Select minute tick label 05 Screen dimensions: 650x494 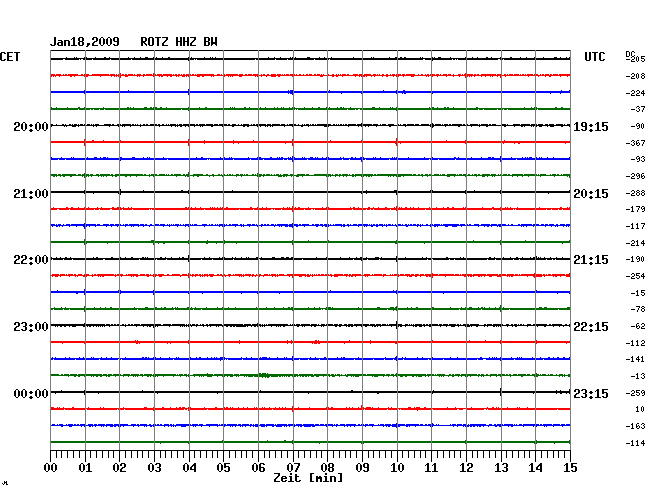[x=223, y=468]
